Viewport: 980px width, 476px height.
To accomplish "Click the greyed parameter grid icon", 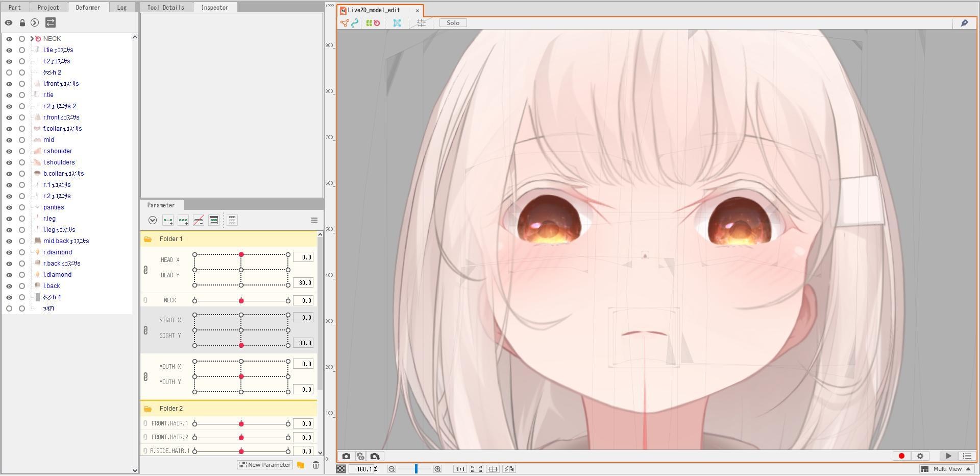I will [232, 220].
